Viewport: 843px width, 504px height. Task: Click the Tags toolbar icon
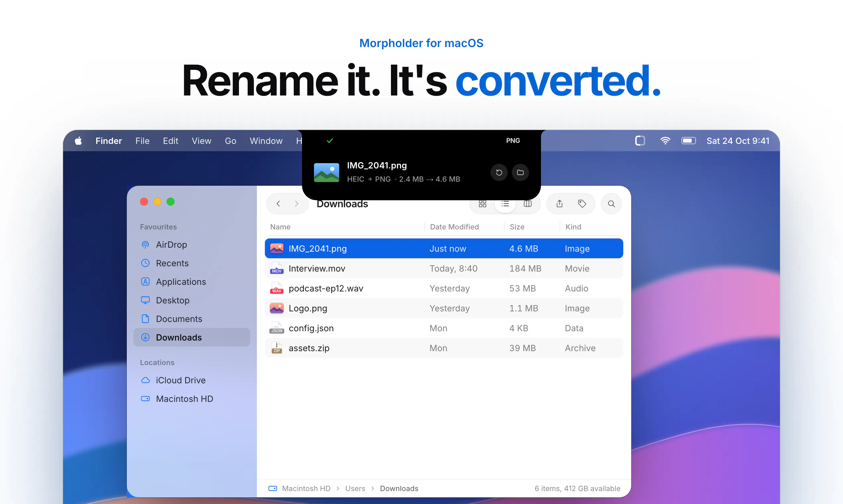click(582, 204)
